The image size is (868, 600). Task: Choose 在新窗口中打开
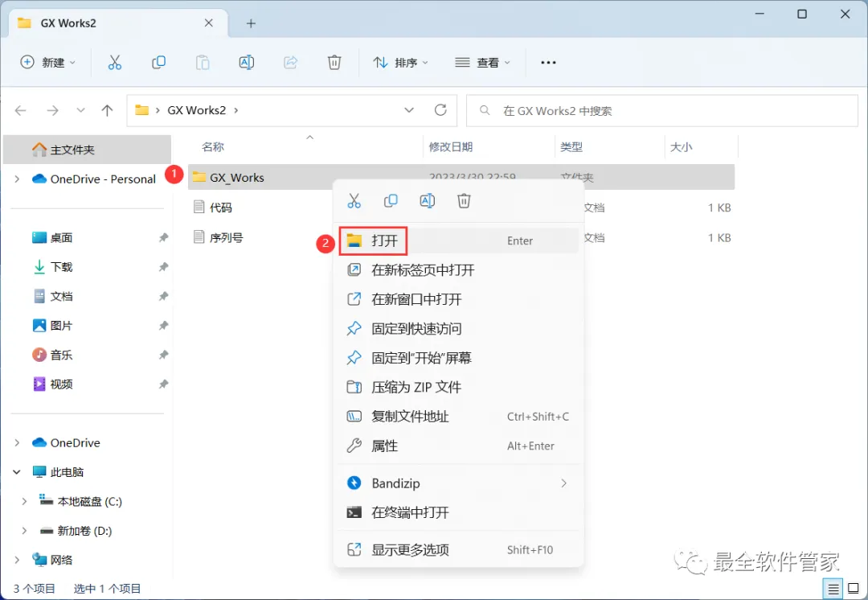pos(459,299)
